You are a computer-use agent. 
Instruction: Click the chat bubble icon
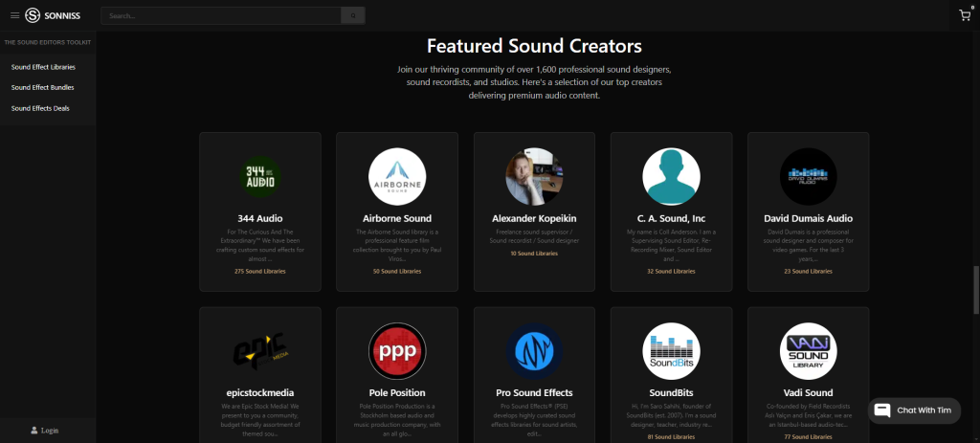point(882,410)
